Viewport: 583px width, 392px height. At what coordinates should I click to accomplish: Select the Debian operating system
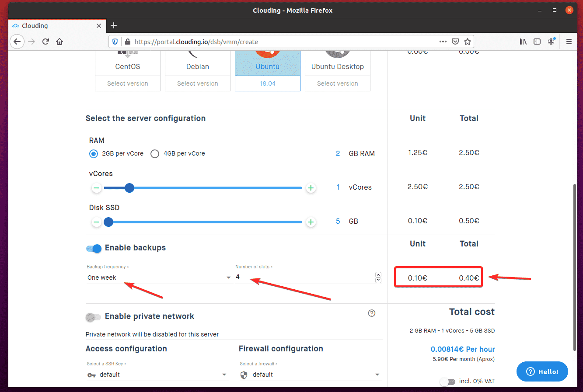tap(198, 63)
